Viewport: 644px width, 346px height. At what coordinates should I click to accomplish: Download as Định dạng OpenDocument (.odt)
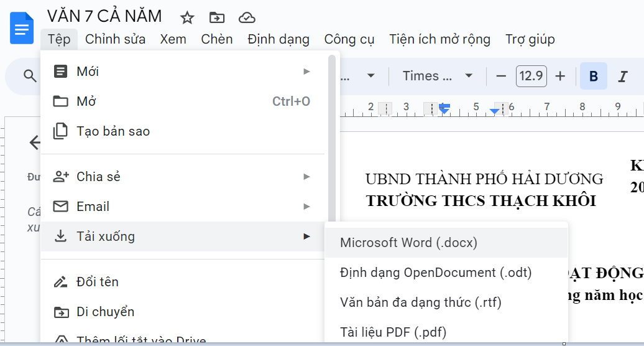click(446, 273)
